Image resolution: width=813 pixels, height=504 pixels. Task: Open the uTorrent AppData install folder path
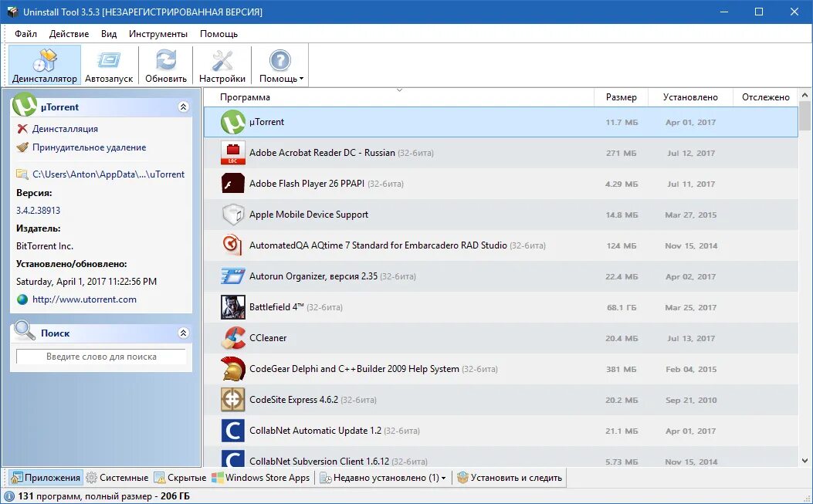pyautogui.click(x=108, y=174)
